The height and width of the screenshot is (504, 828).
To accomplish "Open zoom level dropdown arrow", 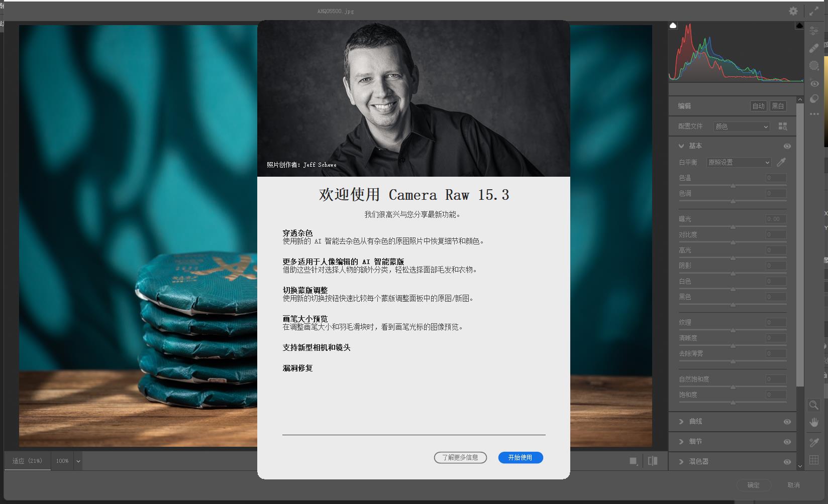I will (78, 461).
